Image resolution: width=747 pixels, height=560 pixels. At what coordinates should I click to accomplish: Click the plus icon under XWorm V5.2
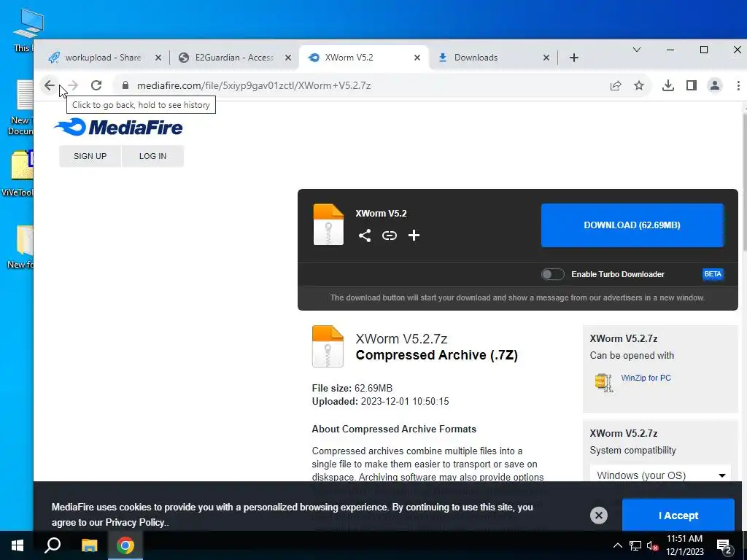414,236
